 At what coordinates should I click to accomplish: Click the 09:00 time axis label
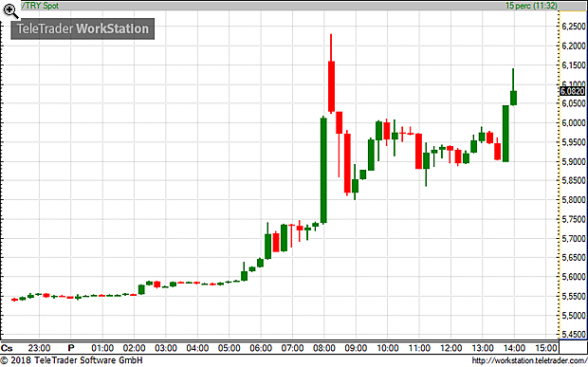coord(356,347)
